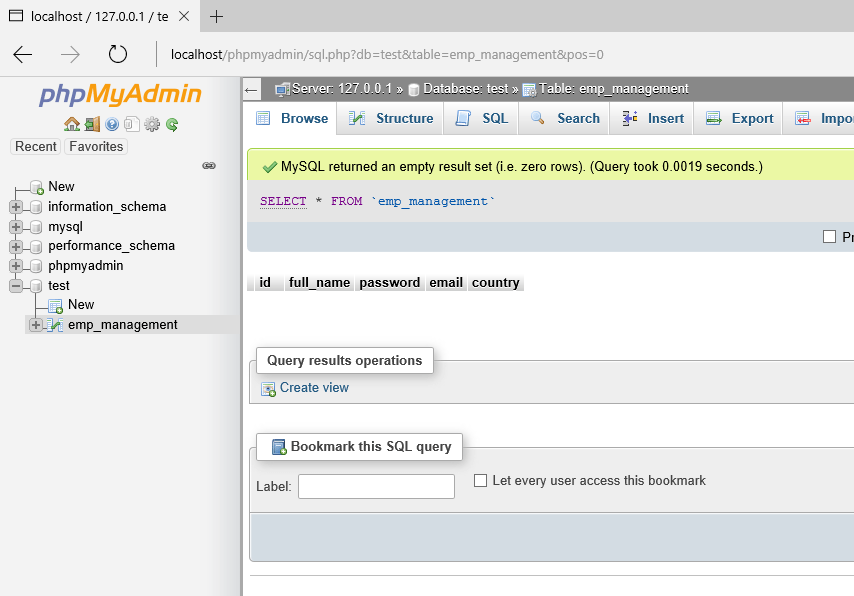The height and width of the screenshot is (596, 854).
Task: Toggle the checkbox beside the SELECT query
Action: click(829, 236)
